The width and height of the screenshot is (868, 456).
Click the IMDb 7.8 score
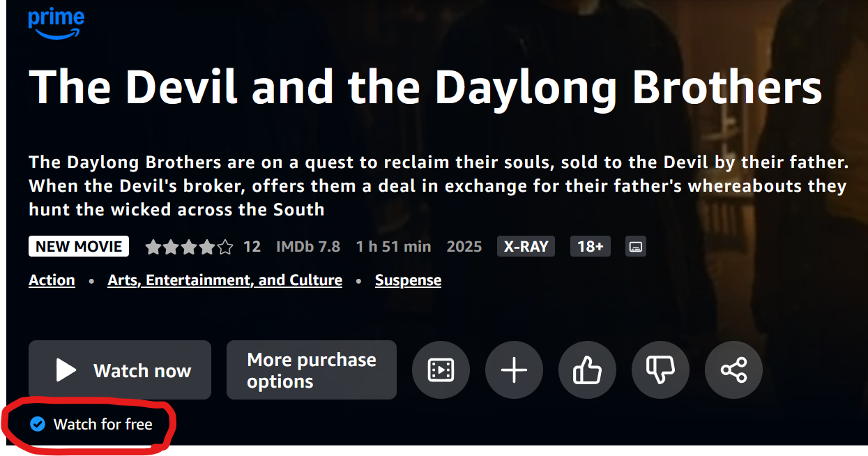[308, 246]
